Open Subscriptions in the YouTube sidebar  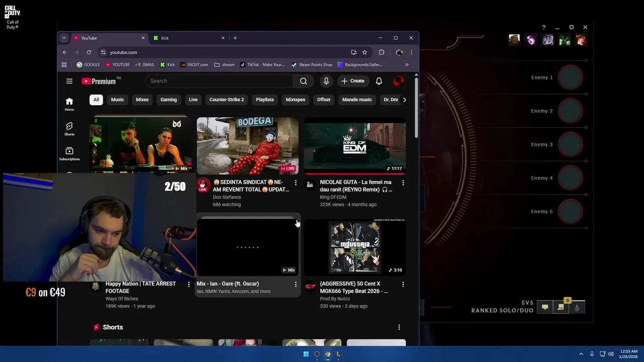coord(69,154)
